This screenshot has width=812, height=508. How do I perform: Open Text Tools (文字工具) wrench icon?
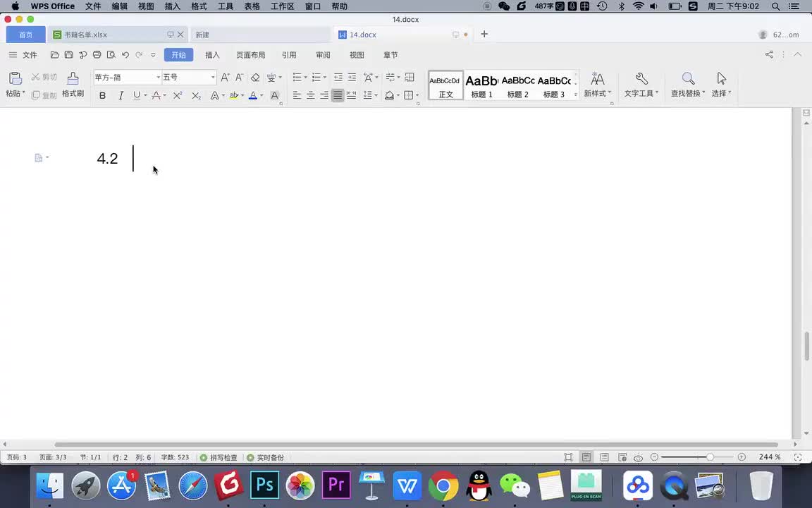coord(641,79)
